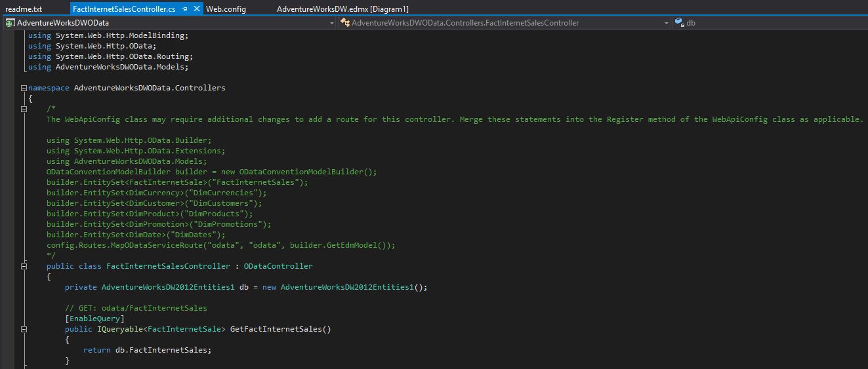Click the ODataController base class name
868x369 pixels.
point(278,266)
